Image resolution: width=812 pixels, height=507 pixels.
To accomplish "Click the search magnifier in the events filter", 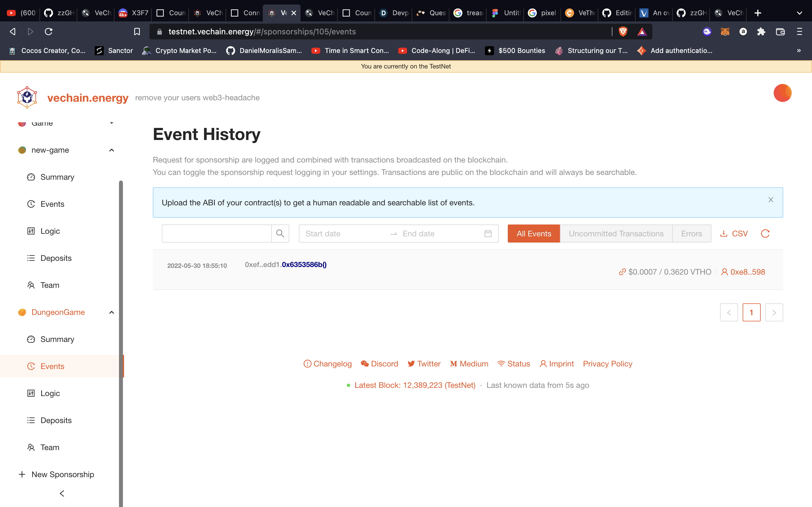I will tap(280, 234).
